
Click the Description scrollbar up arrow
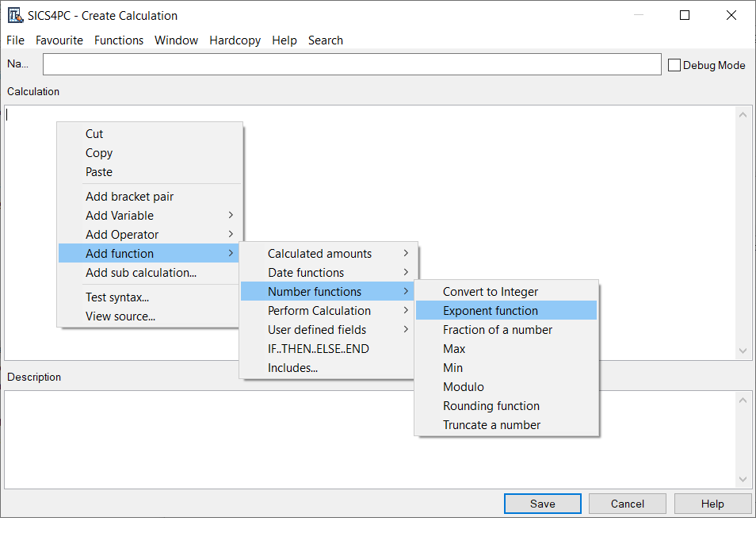[743, 401]
